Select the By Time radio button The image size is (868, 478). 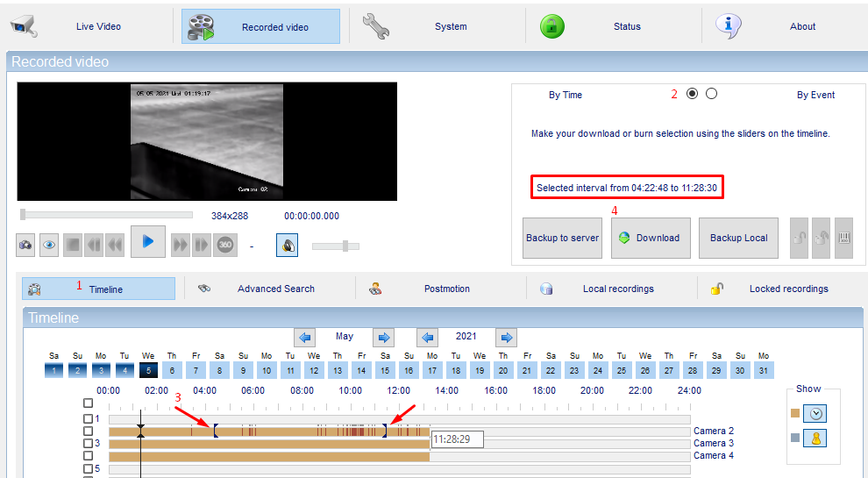pos(692,94)
